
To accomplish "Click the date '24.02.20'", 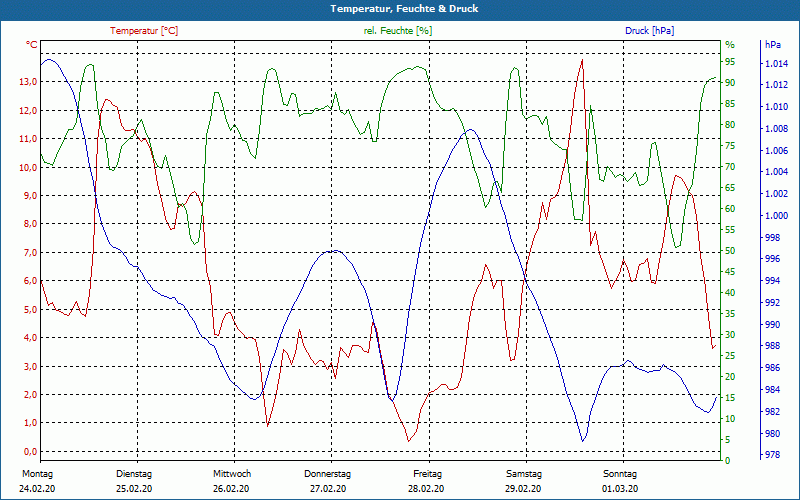I will [37, 489].
